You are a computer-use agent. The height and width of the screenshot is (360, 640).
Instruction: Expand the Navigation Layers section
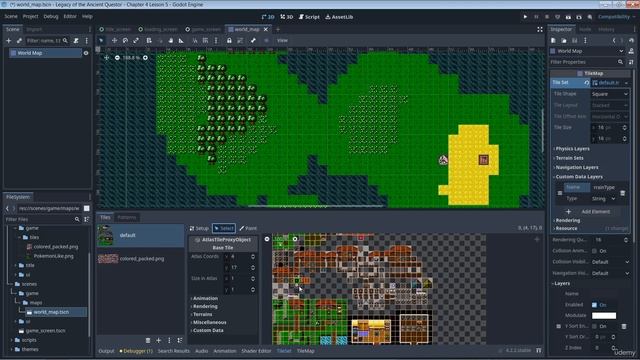(x=576, y=167)
